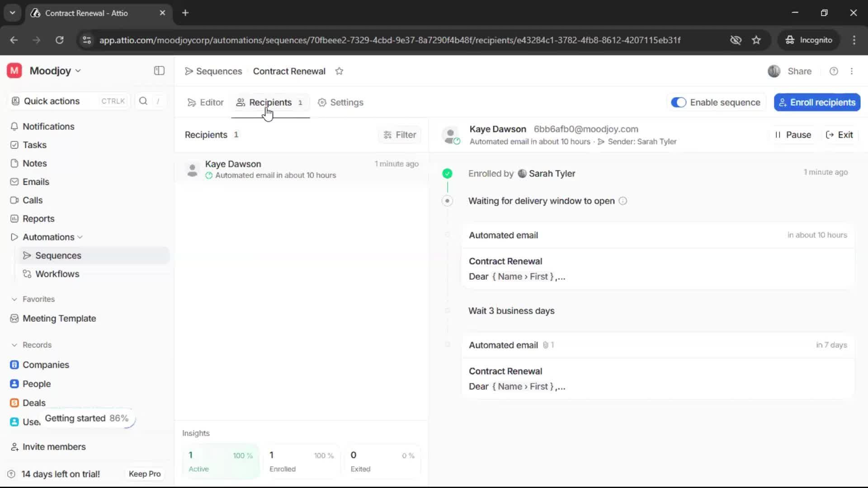Switch to the Editor tab
868x488 pixels.
[x=206, y=103]
